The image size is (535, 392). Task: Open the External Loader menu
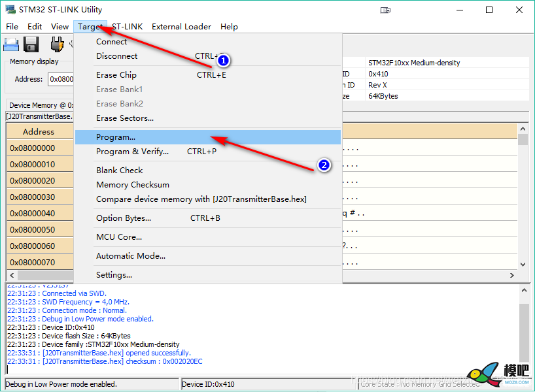pyautogui.click(x=181, y=27)
